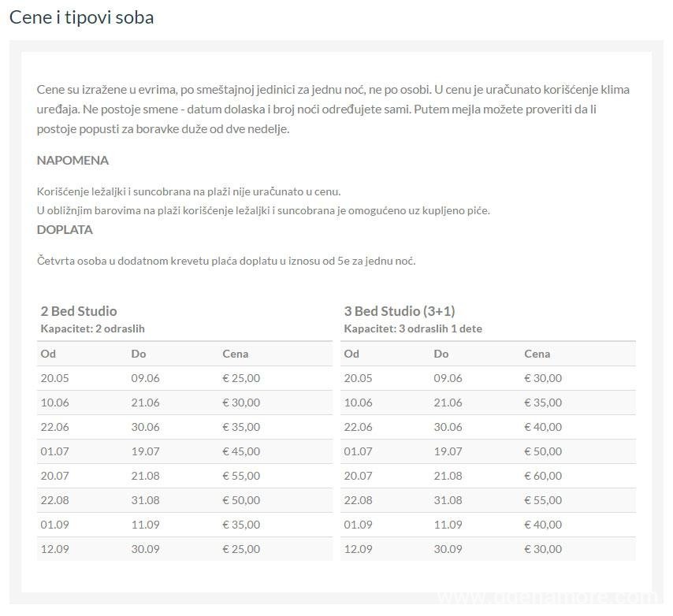
Task: Click the Cena column header in 2 Bed Studio table
Action: pyautogui.click(x=235, y=354)
